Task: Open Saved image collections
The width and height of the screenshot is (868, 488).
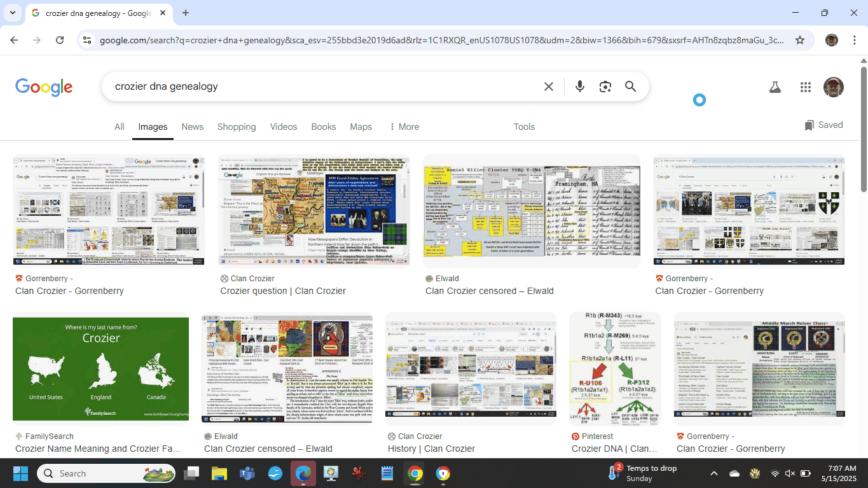Action: point(823,125)
